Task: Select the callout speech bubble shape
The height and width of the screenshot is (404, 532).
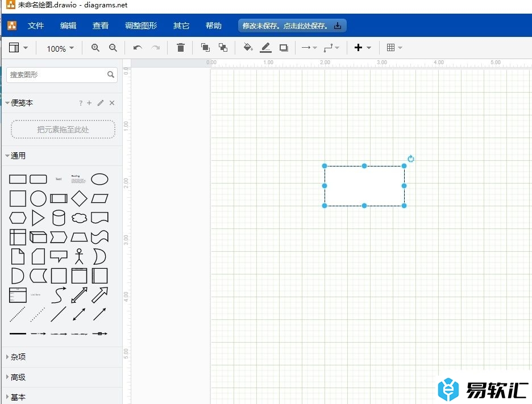Action: click(59, 256)
